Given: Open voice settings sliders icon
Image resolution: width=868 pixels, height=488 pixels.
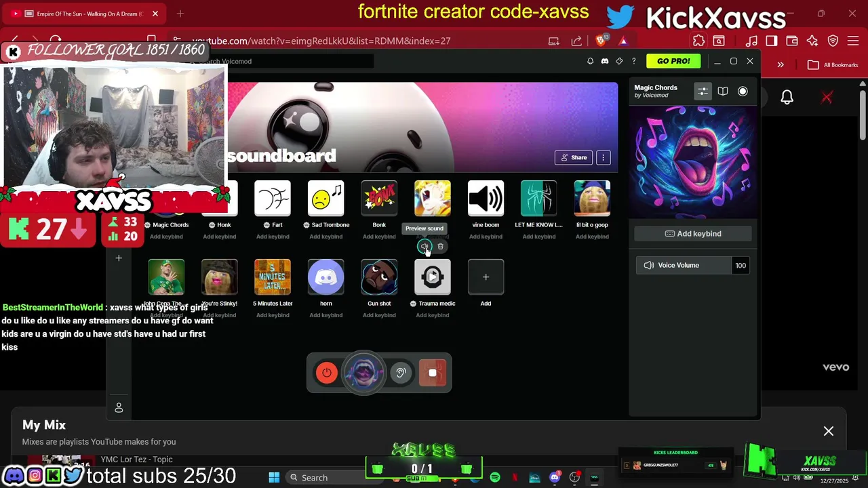Looking at the screenshot, I should coord(703,91).
